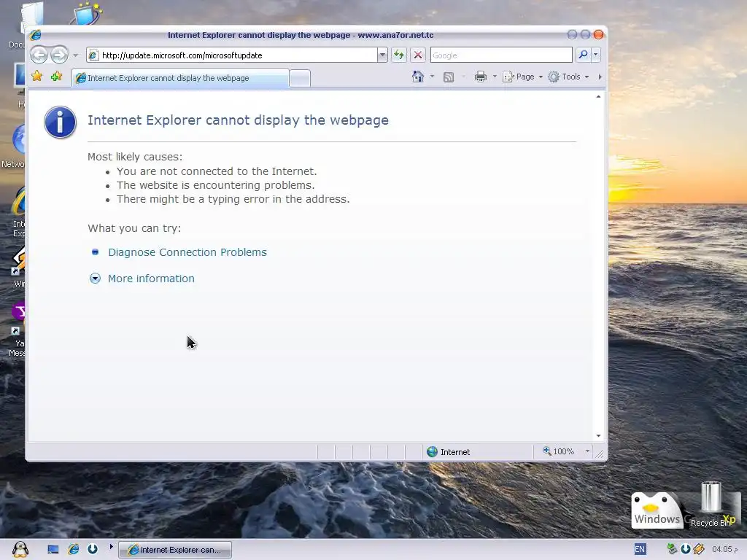
Task: Click the EN language indicator
Action: tap(640, 550)
